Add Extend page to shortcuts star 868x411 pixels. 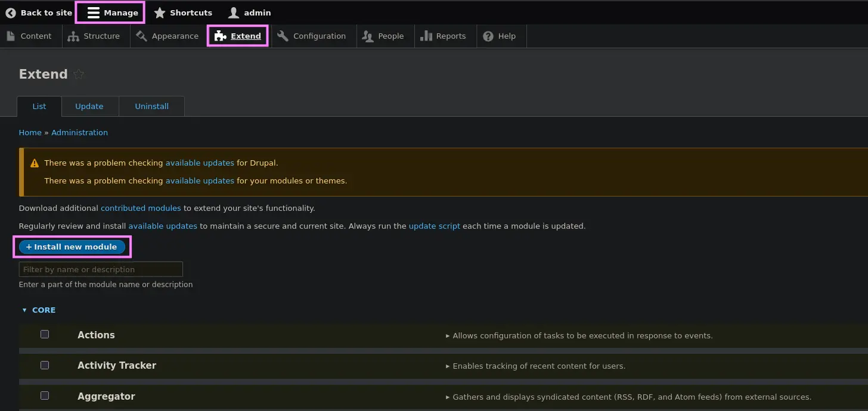pyautogui.click(x=79, y=74)
